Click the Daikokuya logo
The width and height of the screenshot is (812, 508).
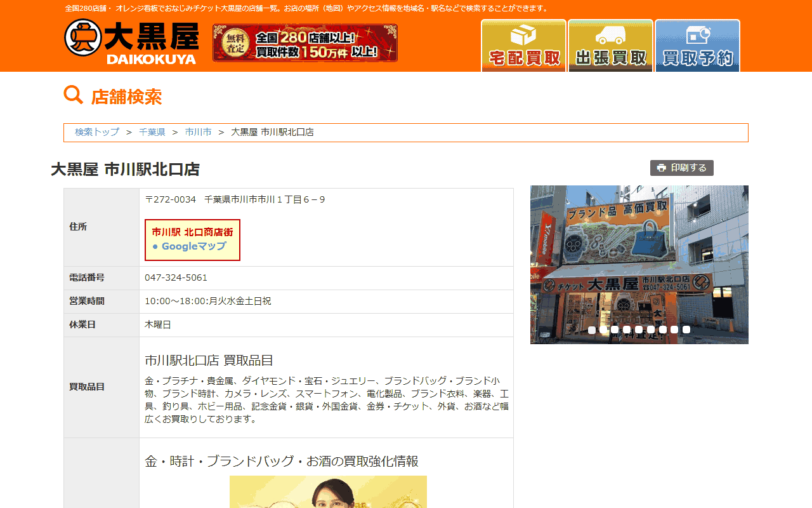(131, 41)
